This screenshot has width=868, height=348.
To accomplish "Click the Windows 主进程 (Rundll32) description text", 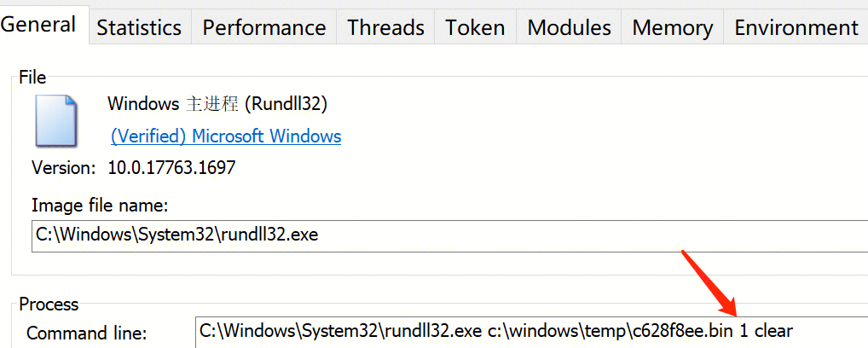I will (x=217, y=103).
